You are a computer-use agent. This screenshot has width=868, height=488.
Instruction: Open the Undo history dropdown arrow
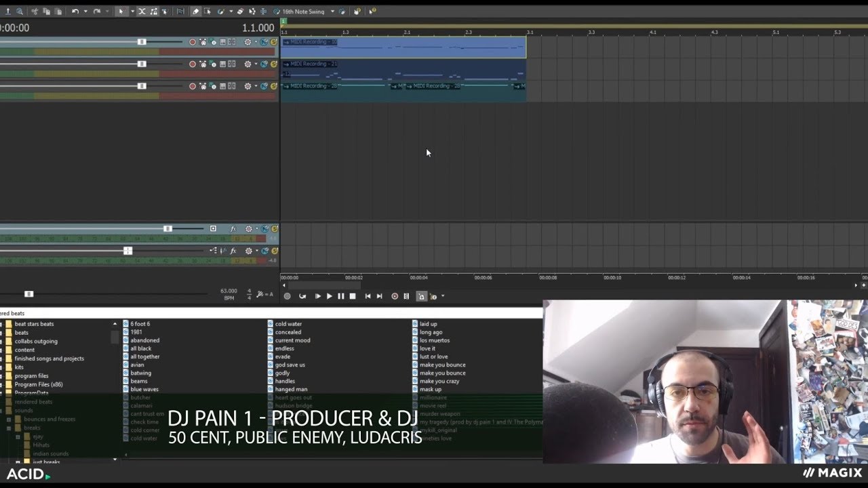click(x=85, y=12)
